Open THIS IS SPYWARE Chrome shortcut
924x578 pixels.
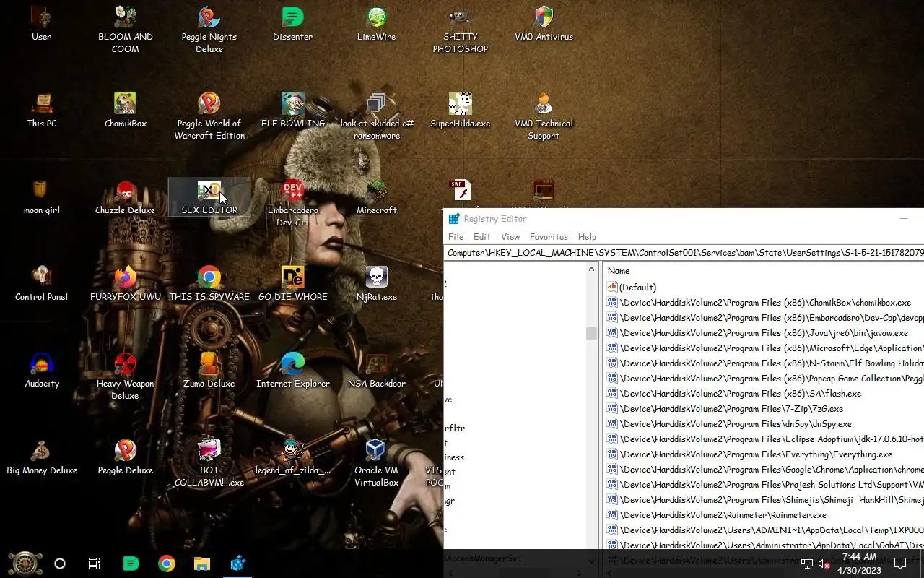point(209,284)
